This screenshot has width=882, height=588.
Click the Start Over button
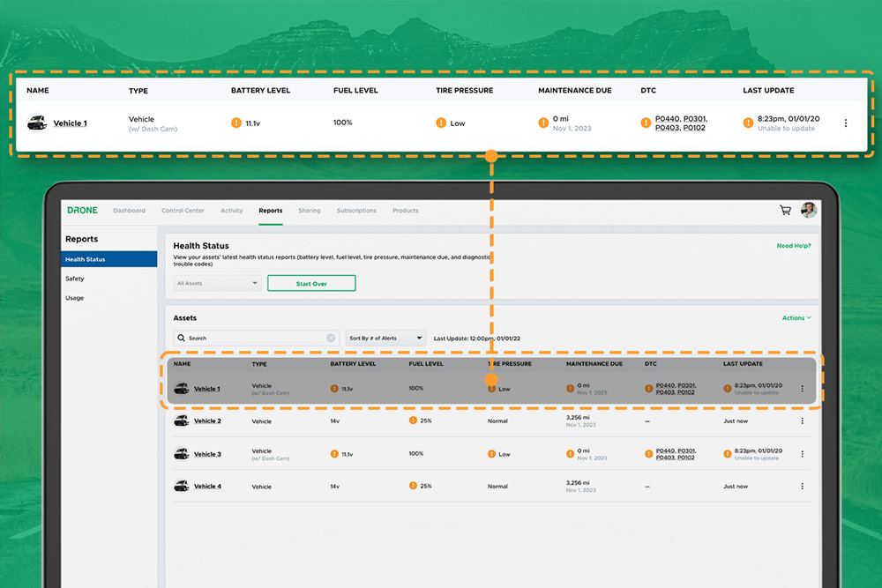tap(311, 283)
